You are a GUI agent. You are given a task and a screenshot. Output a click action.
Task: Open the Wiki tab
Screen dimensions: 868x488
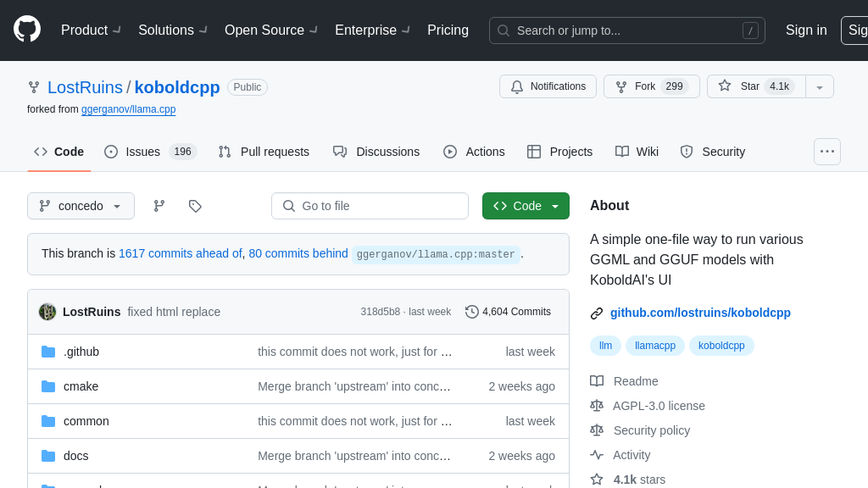[637, 152]
